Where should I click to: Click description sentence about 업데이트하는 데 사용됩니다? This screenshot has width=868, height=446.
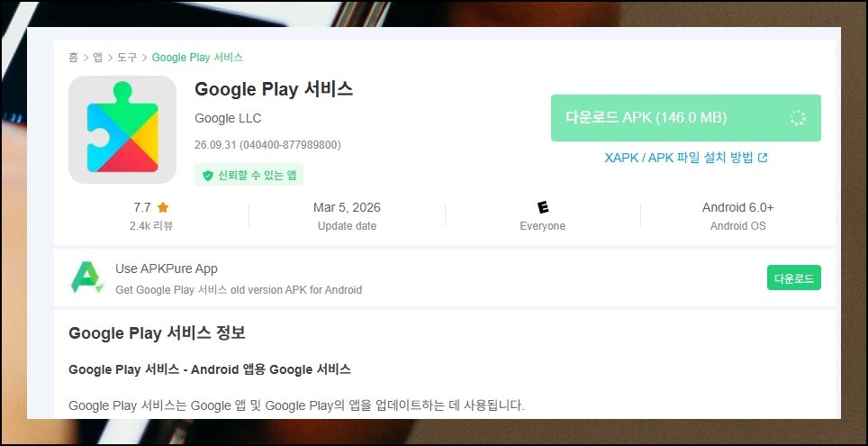click(x=296, y=405)
